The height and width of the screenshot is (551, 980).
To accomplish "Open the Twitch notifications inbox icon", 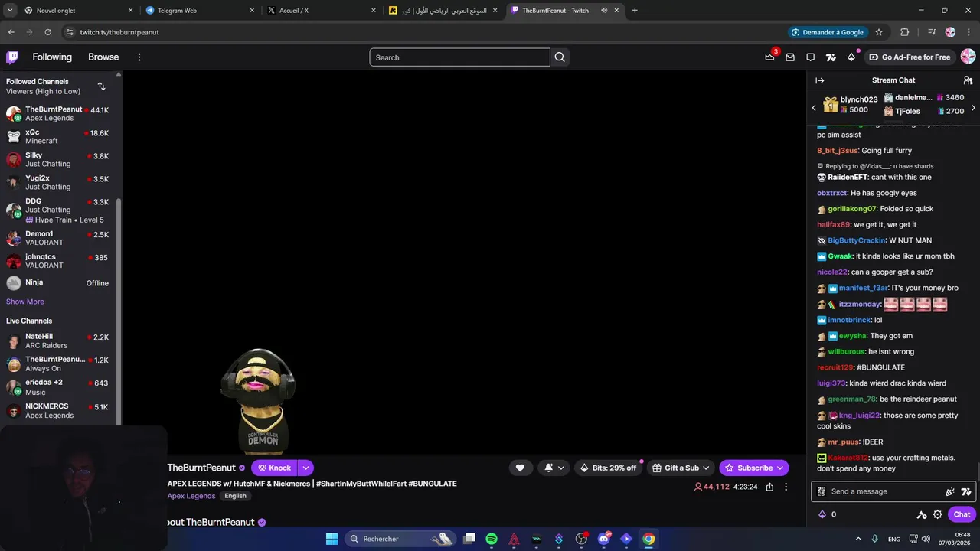I will 790,57.
